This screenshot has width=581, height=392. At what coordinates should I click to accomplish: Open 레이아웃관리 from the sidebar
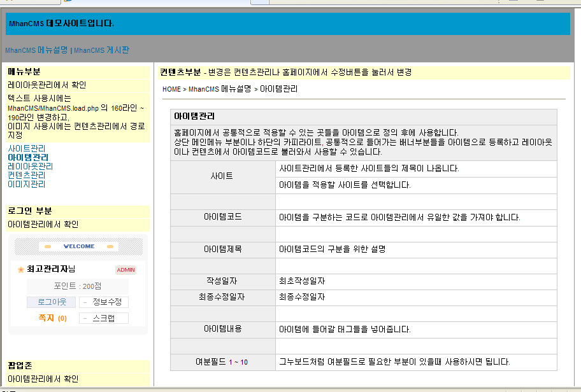[30, 166]
